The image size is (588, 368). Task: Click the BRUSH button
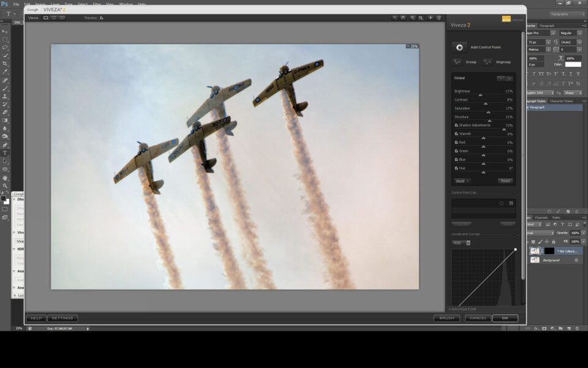tap(447, 318)
